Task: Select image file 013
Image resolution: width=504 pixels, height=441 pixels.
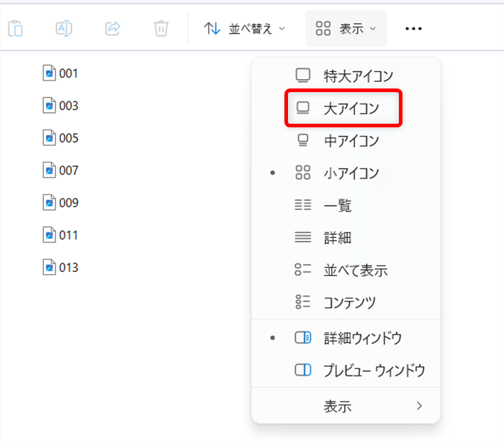Action: click(x=60, y=267)
